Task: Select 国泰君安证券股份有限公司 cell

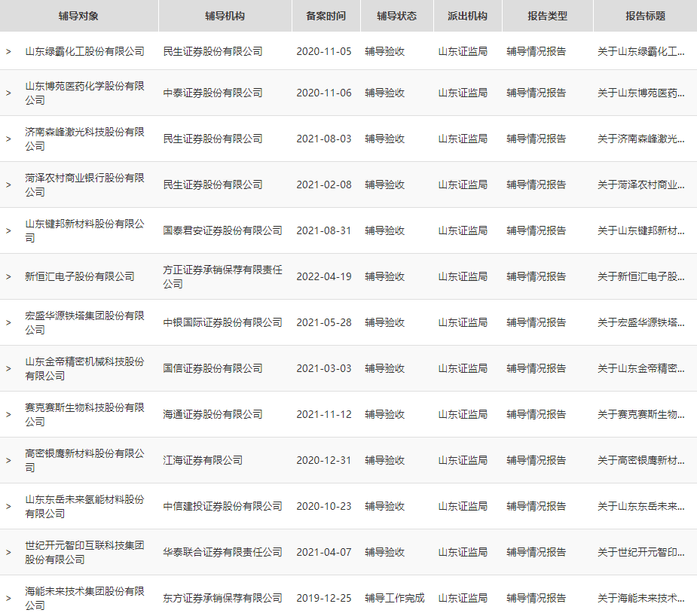Action: click(222, 230)
